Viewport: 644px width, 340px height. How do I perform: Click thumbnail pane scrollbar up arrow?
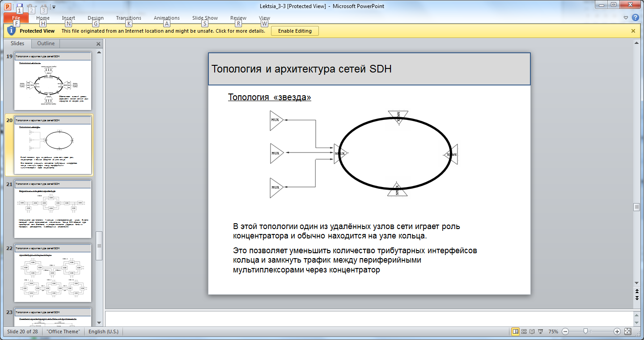(99, 52)
